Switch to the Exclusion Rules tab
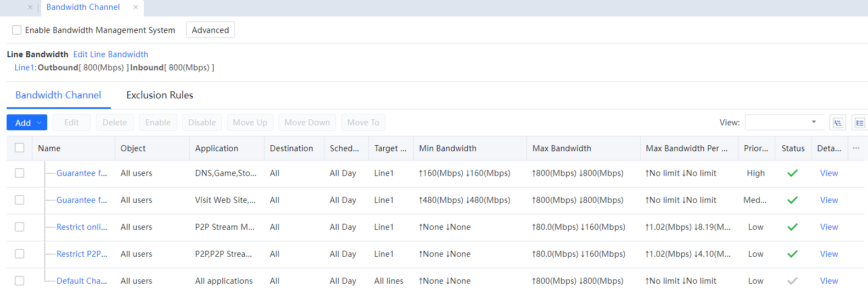The width and height of the screenshot is (868, 292). click(x=160, y=95)
